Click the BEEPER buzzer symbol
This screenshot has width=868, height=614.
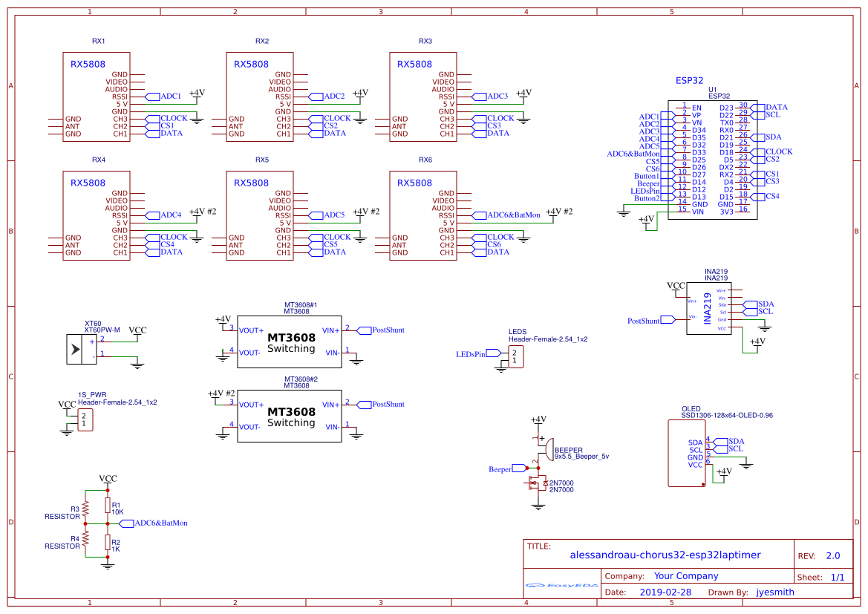pos(545,448)
